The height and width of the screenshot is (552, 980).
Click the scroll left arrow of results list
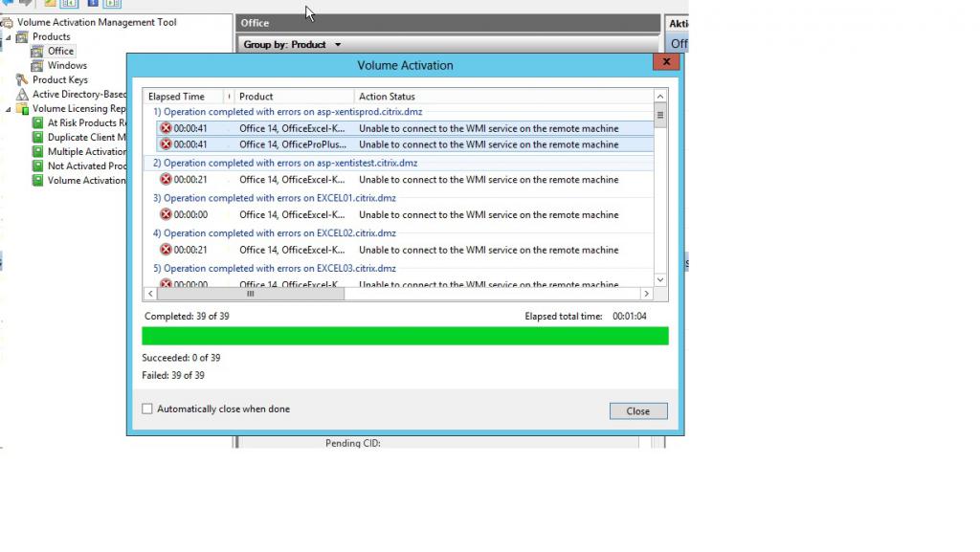coord(150,294)
